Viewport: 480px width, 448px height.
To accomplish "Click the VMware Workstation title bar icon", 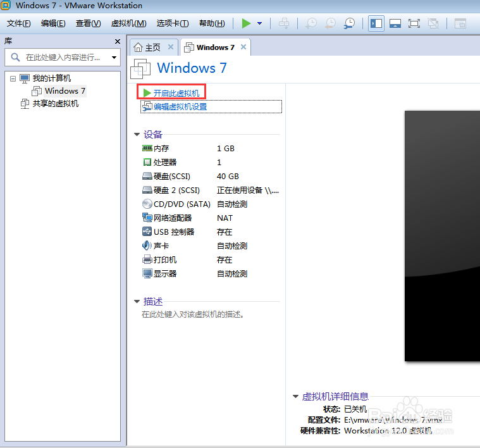I will (6, 5).
